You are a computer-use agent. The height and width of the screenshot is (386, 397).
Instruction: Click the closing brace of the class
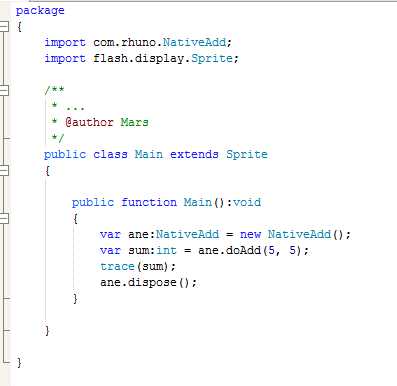[47, 330]
